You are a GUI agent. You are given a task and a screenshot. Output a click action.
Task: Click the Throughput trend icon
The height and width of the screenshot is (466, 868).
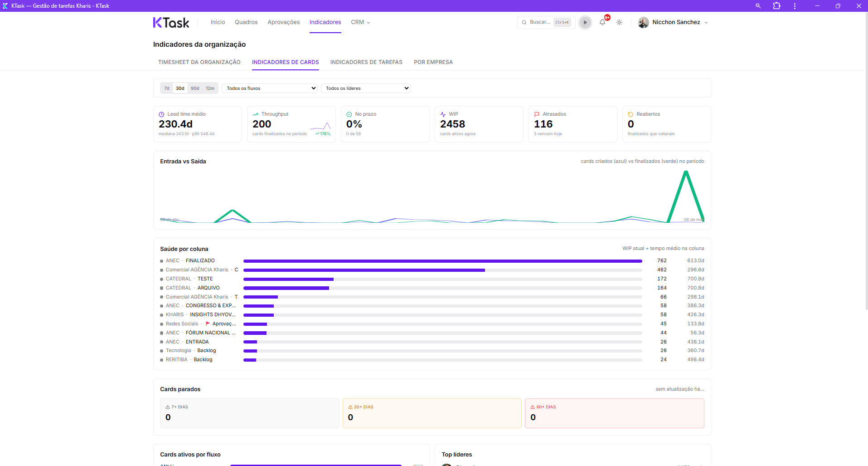[x=255, y=114]
